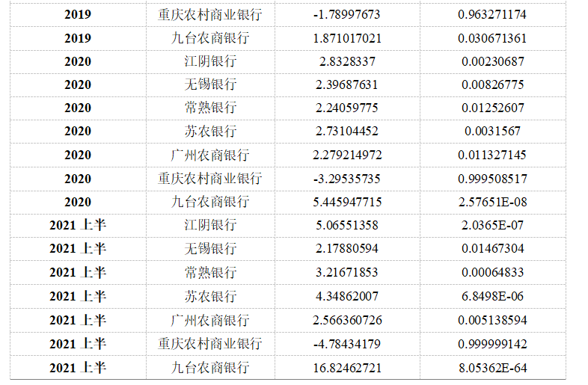The width and height of the screenshot is (588, 385).
Task: Select the value 16.82462721
Action: tap(347, 368)
